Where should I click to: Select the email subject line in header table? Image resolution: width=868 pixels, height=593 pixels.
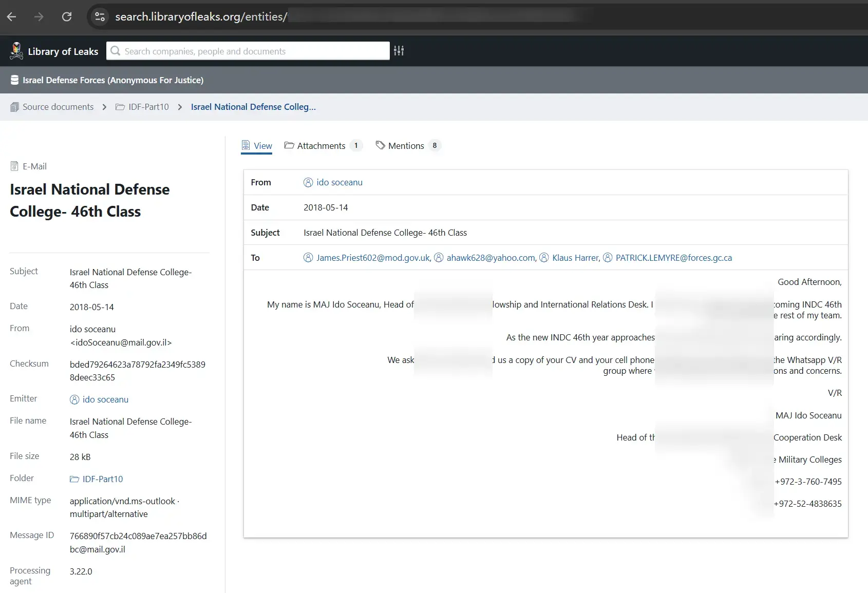click(385, 233)
